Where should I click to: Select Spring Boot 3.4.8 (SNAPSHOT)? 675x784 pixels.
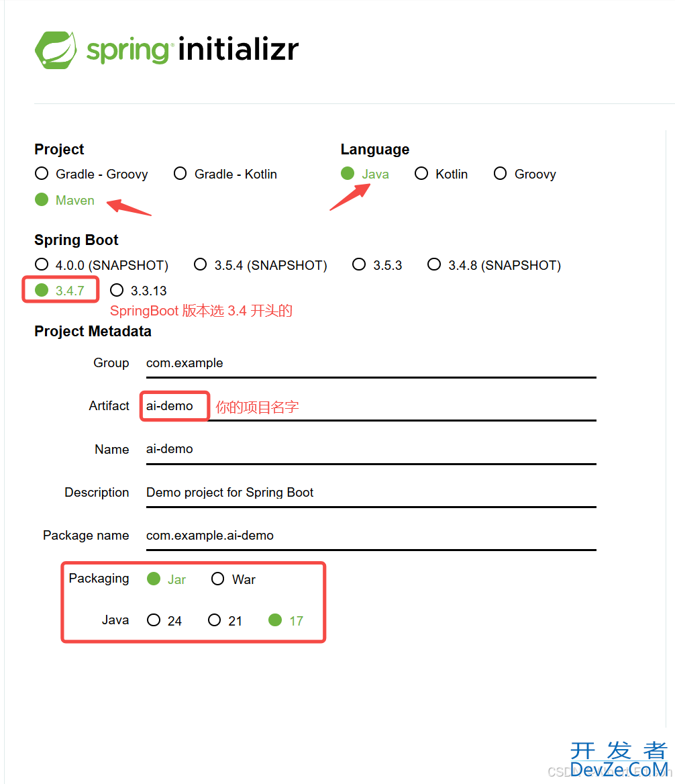494,265
